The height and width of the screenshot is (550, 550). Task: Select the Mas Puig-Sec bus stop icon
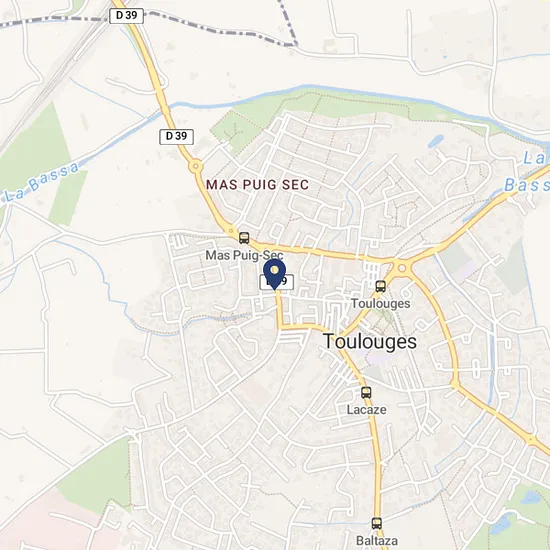244,238
